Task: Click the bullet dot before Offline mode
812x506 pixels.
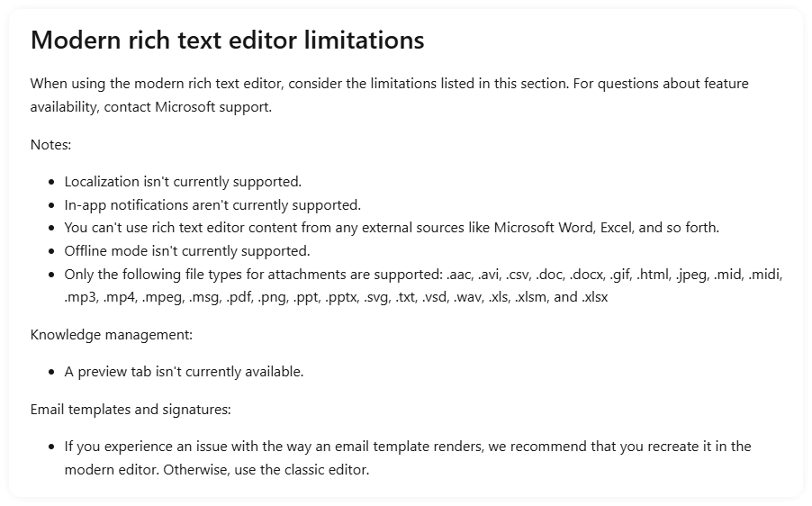Action: point(50,252)
